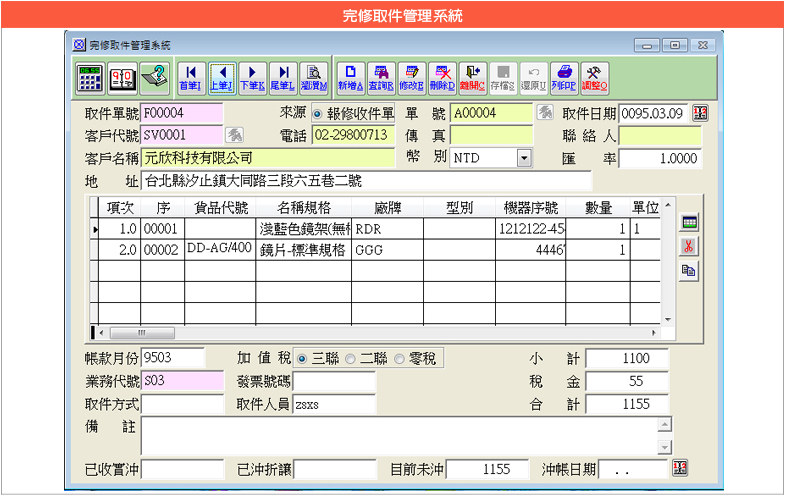Click into the 備註 remarks text area
786x499 pixels.
pos(398,435)
